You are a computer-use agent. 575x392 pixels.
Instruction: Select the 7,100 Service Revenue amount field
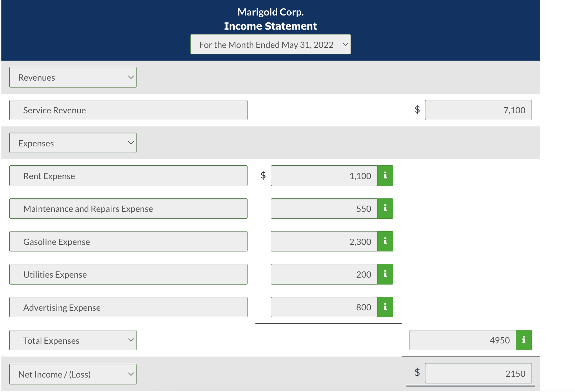point(478,110)
